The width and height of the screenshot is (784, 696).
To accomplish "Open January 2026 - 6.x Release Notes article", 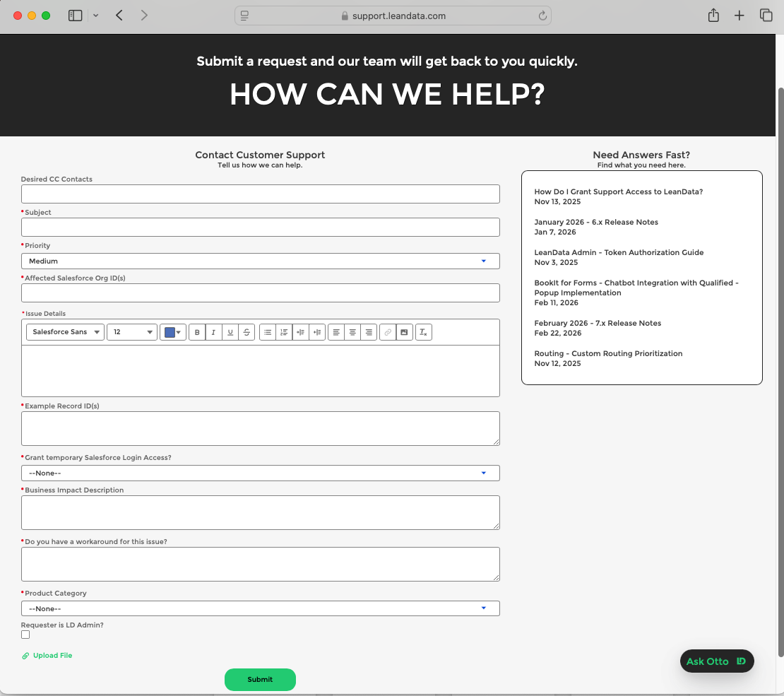I will click(x=595, y=222).
